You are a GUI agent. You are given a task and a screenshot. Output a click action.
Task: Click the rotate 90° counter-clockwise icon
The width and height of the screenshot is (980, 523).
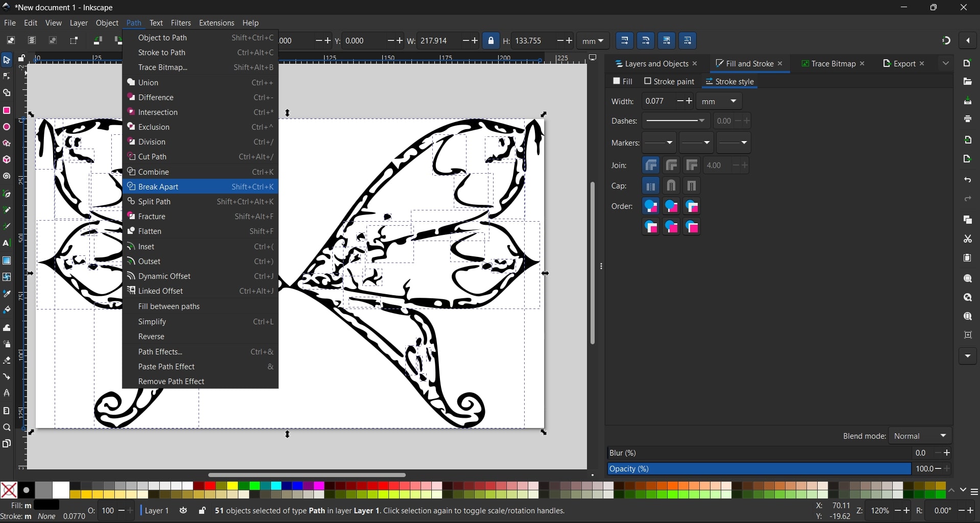97,40
